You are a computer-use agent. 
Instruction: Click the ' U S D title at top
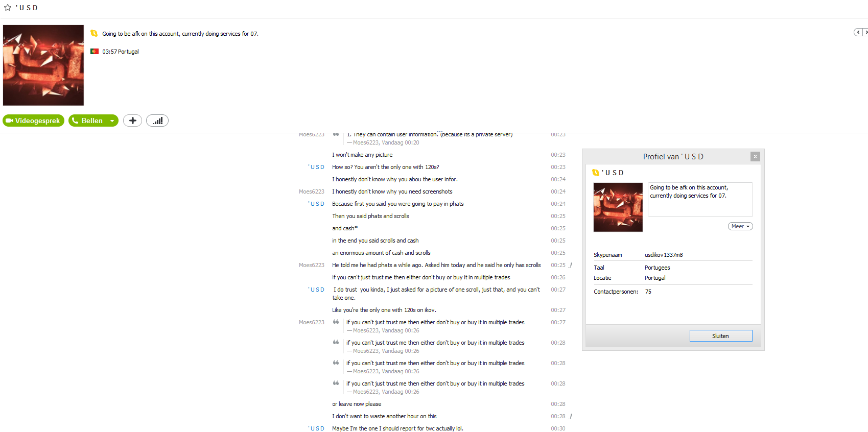pyautogui.click(x=27, y=8)
